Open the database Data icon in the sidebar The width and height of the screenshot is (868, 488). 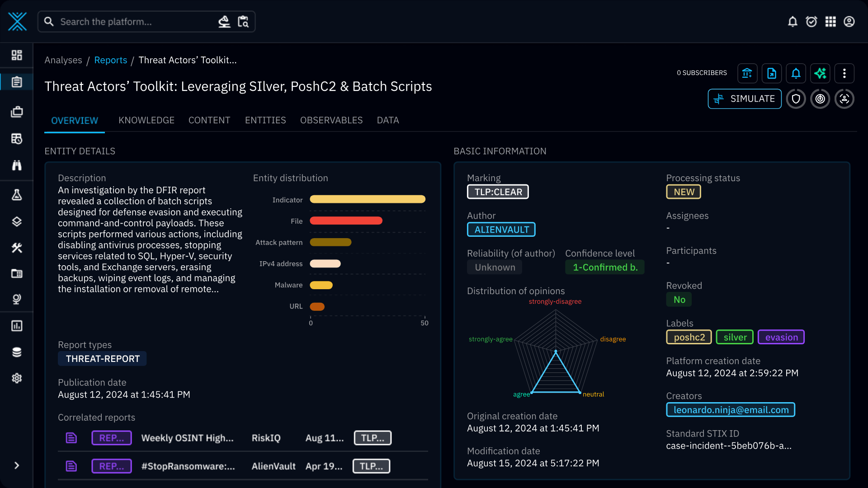[17, 352]
